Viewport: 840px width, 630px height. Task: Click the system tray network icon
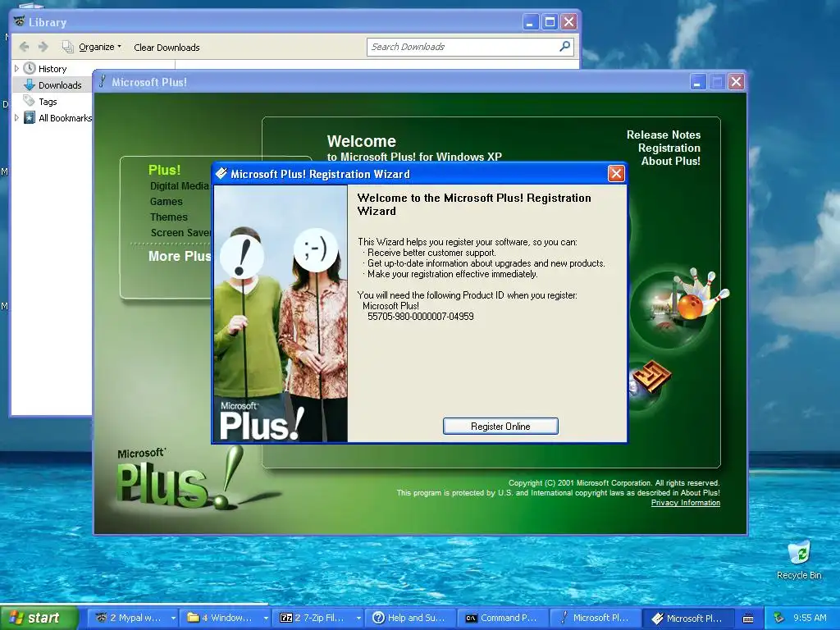point(779,618)
